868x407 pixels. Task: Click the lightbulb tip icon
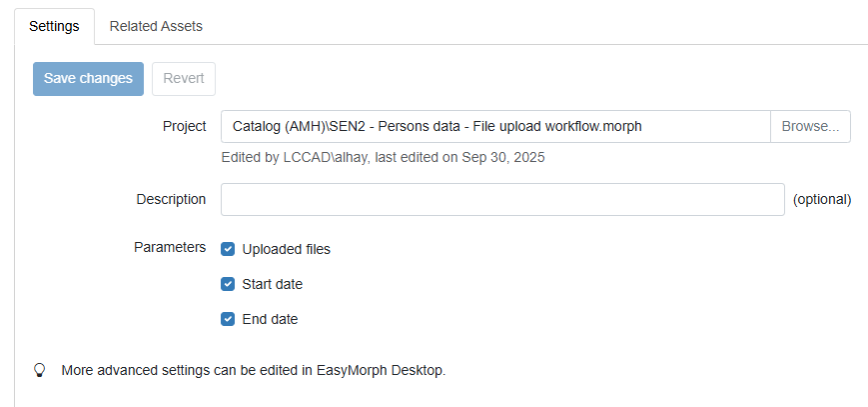40,370
